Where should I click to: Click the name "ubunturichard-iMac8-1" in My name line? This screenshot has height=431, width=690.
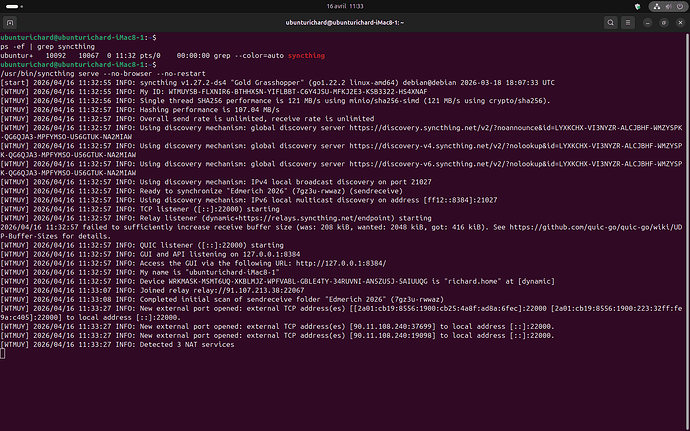click(x=230, y=272)
